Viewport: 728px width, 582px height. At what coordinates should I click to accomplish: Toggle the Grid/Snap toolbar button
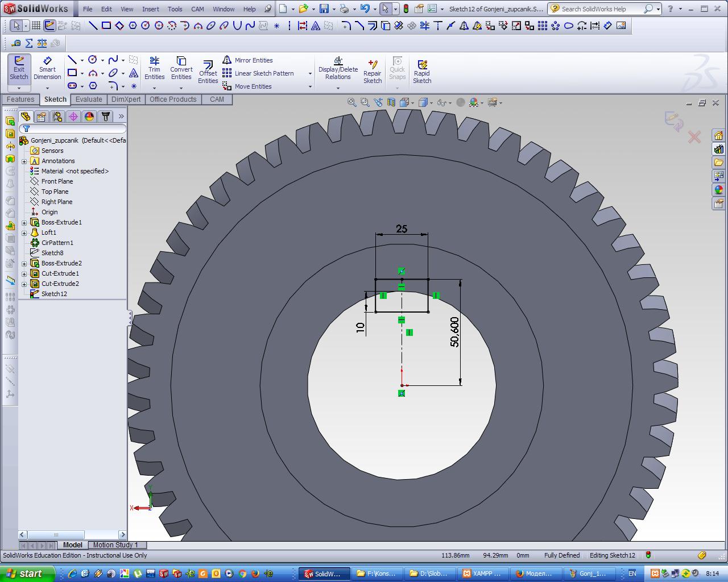36,26
